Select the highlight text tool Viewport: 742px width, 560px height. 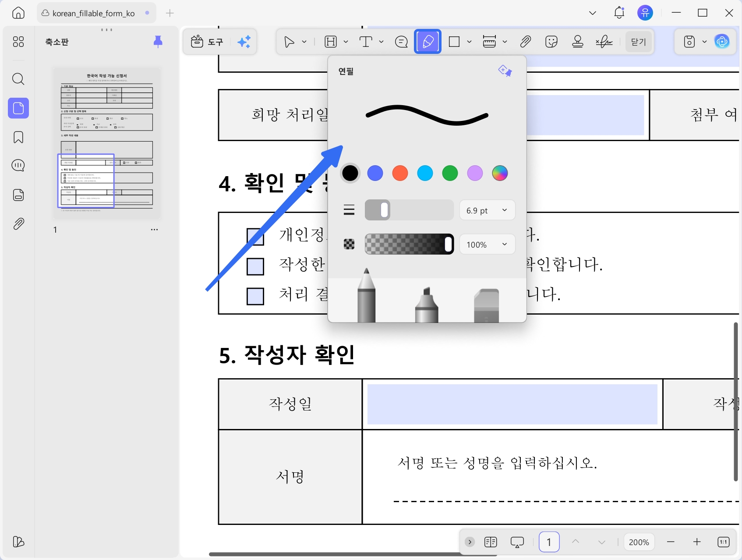331,42
